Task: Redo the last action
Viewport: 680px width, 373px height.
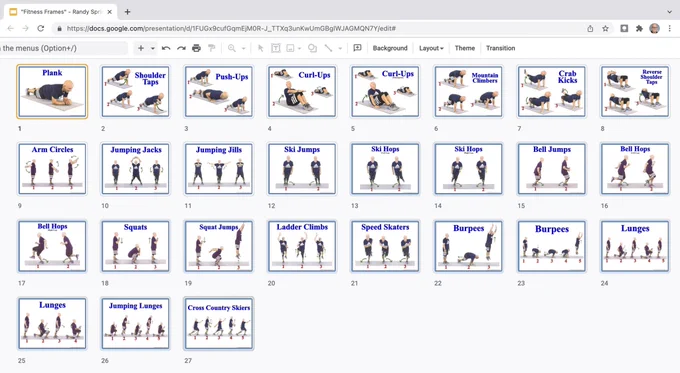Action: click(181, 48)
